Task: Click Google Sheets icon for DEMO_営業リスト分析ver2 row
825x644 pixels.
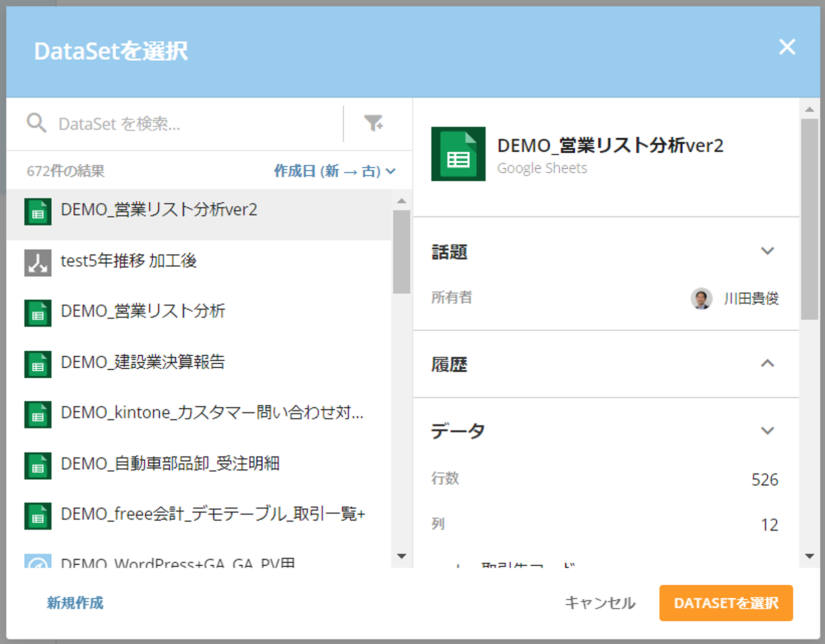Action: pyautogui.click(x=38, y=211)
